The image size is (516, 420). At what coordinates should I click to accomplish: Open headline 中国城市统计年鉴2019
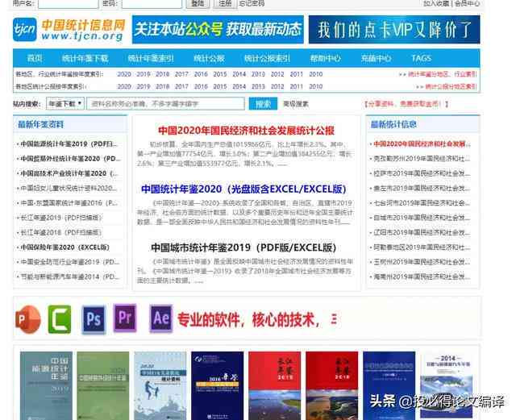click(x=243, y=247)
